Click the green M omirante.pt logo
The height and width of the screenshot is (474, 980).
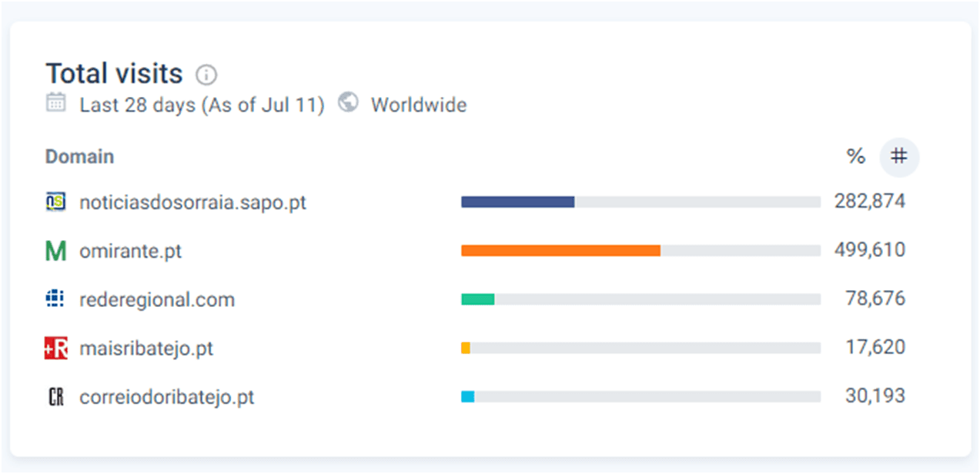(55, 251)
